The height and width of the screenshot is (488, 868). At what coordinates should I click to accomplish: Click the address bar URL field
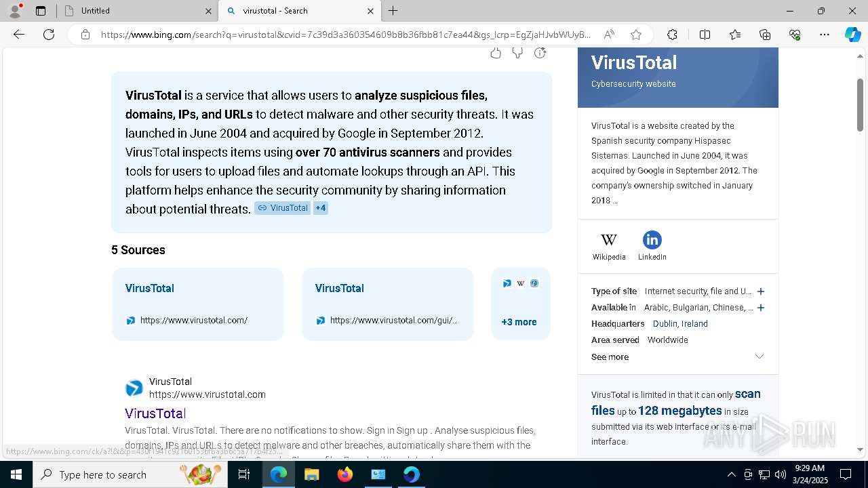[346, 35]
